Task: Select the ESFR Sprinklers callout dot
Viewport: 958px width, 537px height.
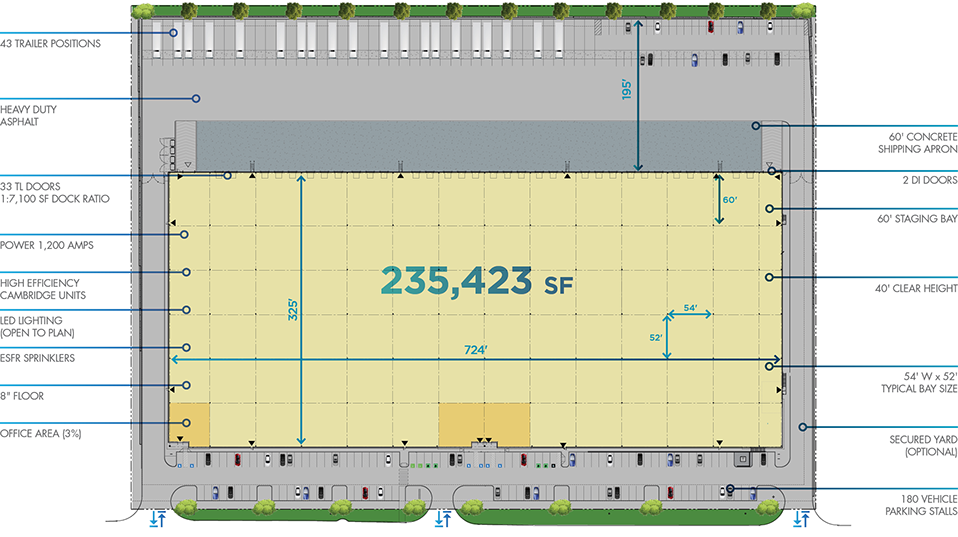Action: (185, 347)
